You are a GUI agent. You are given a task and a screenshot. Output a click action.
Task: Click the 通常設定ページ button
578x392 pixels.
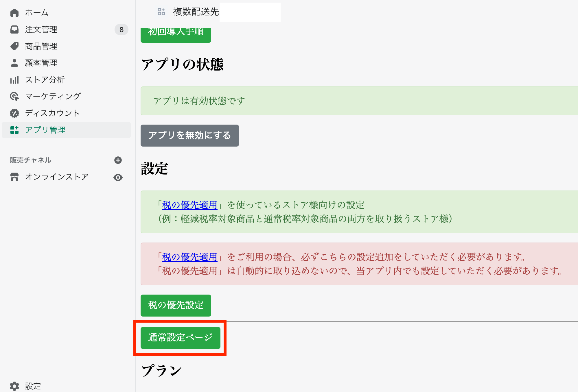tap(180, 338)
